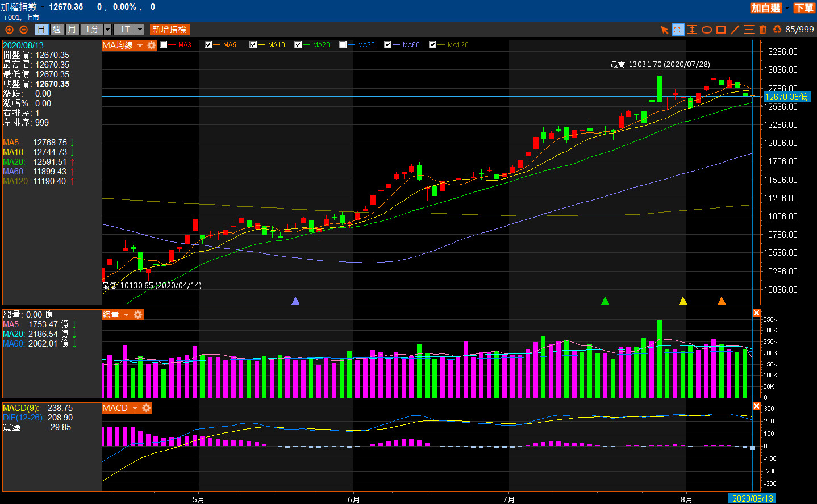The height and width of the screenshot is (504, 817).
Task: Switch to monthly 月 chart period
Action: 72,30
